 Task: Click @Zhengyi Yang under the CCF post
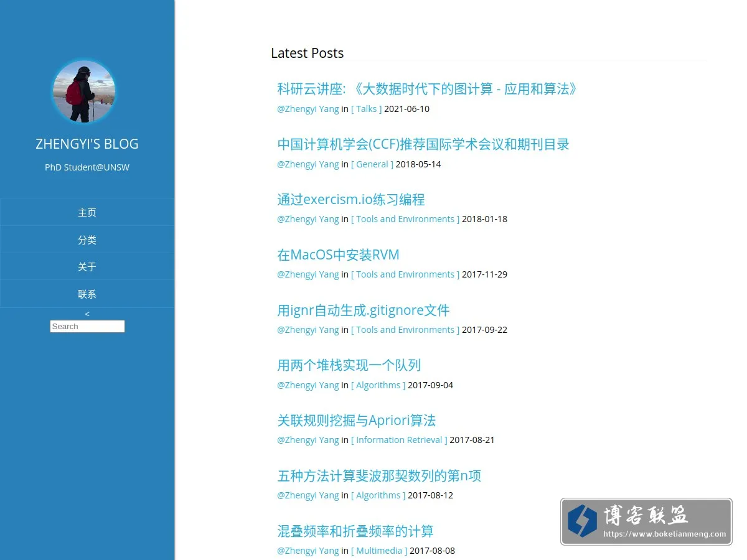pos(308,164)
